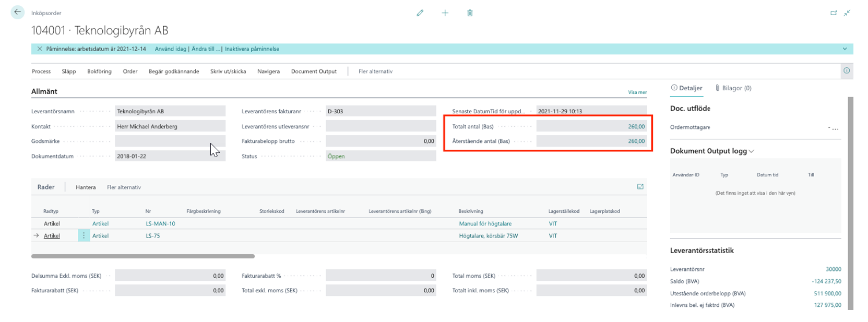Click the trash delete icon

pyautogui.click(x=470, y=13)
